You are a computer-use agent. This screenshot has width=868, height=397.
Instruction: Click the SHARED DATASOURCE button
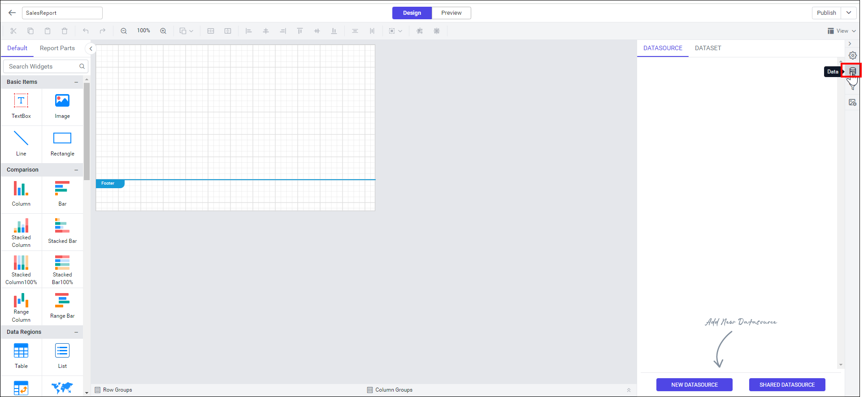tap(787, 385)
